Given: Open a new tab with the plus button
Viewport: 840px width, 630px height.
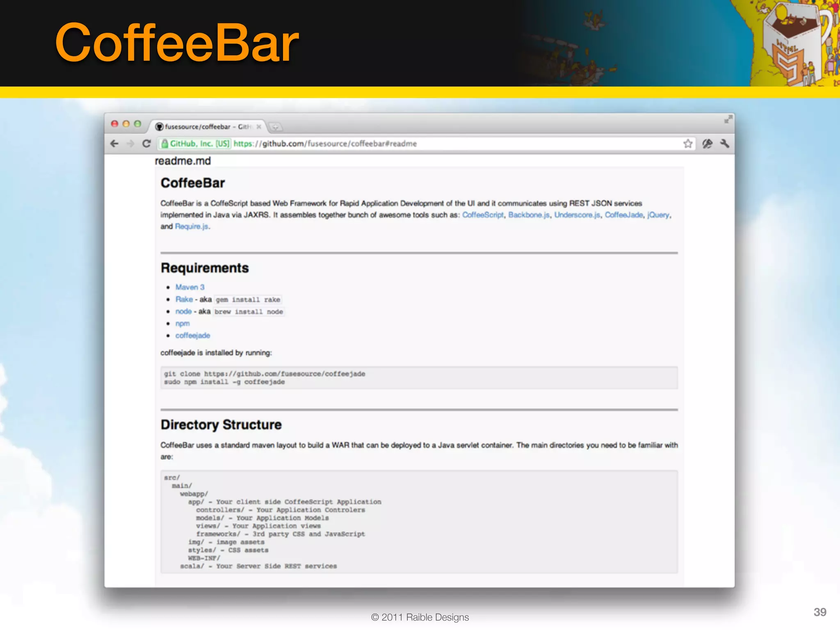Looking at the screenshot, I should 275,127.
